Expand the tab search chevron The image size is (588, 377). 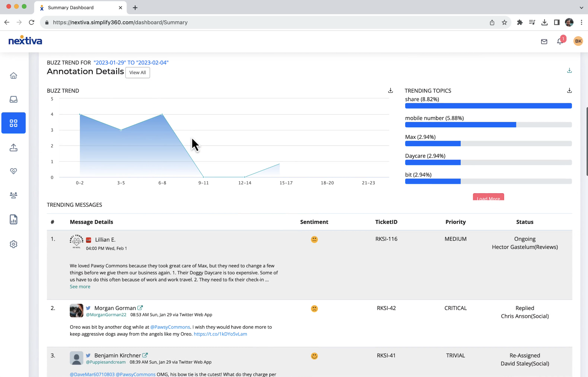tap(581, 8)
